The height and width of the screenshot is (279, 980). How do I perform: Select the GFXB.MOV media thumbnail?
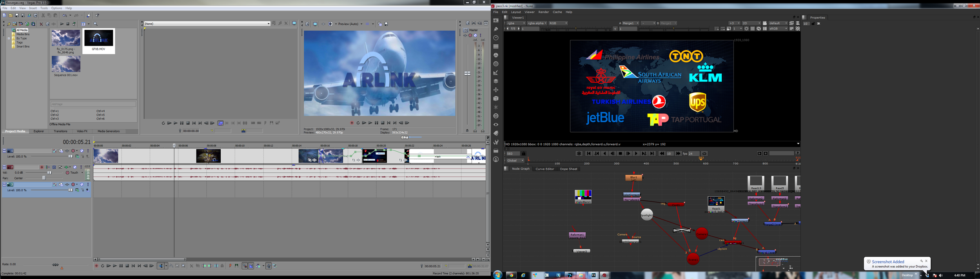point(99,41)
